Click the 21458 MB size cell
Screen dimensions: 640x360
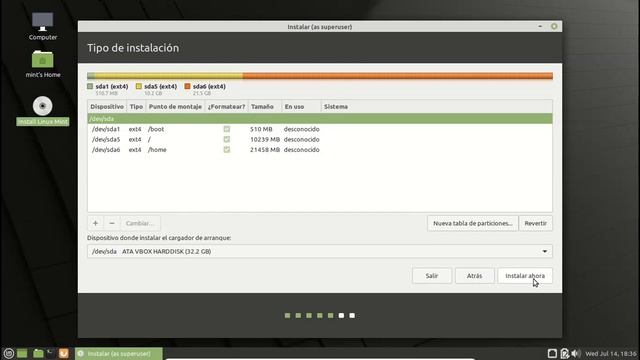[x=265, y=150]
